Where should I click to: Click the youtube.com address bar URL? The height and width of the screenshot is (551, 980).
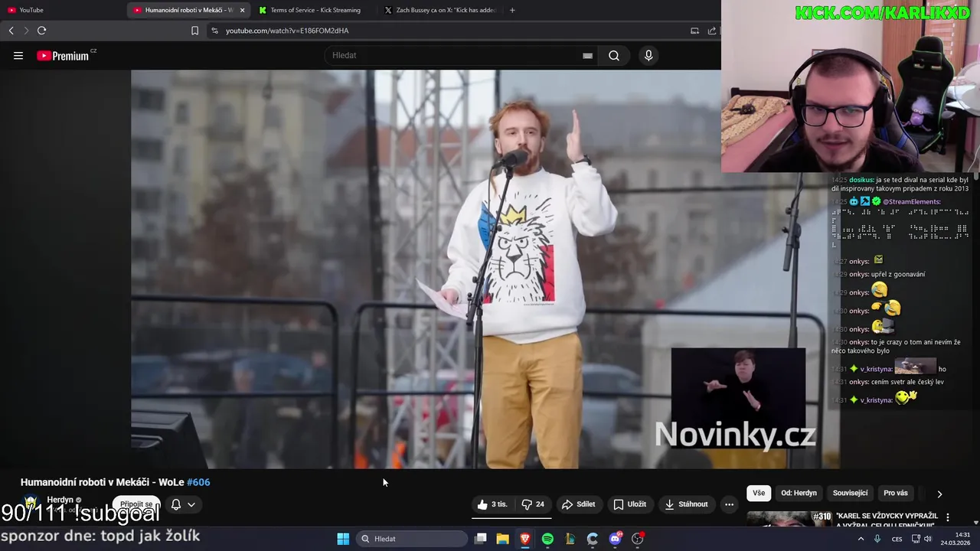[x=287, y=31]
